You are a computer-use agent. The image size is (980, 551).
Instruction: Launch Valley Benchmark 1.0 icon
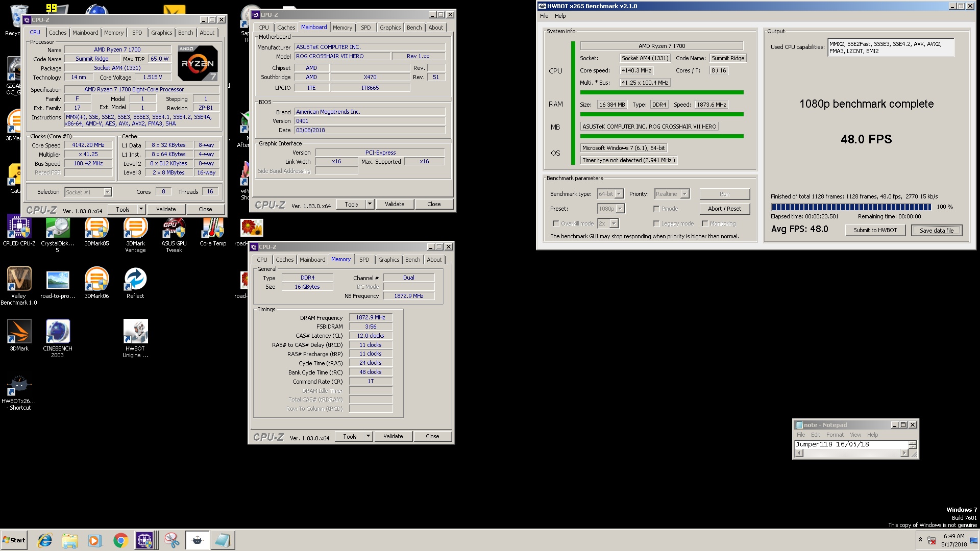point(19,286)
